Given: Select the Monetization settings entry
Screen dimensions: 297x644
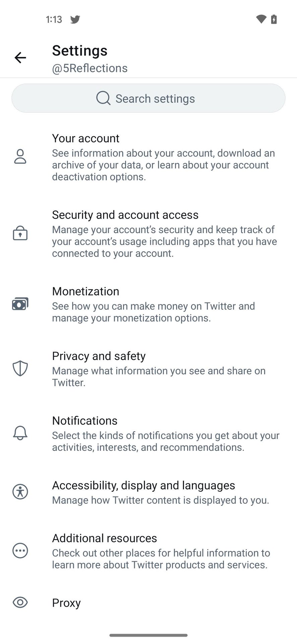Looking at the screenshot, I should click(x=154, y=304).
